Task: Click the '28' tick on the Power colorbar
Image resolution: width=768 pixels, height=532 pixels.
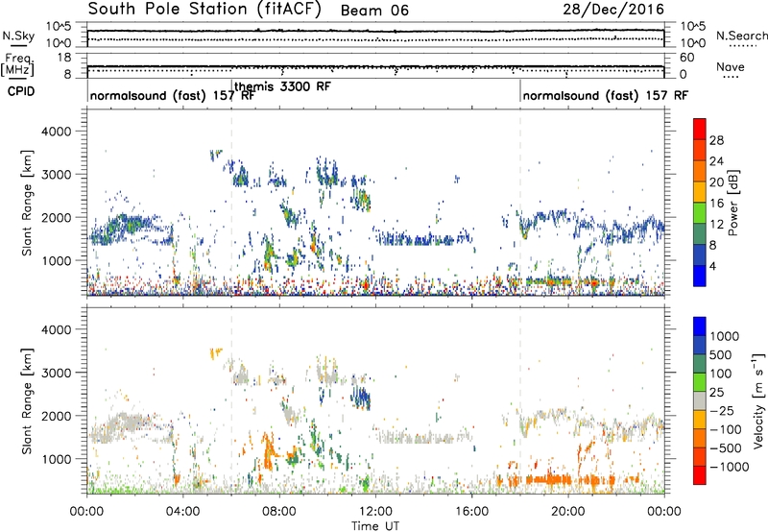Action: click(x=716, y=140)
